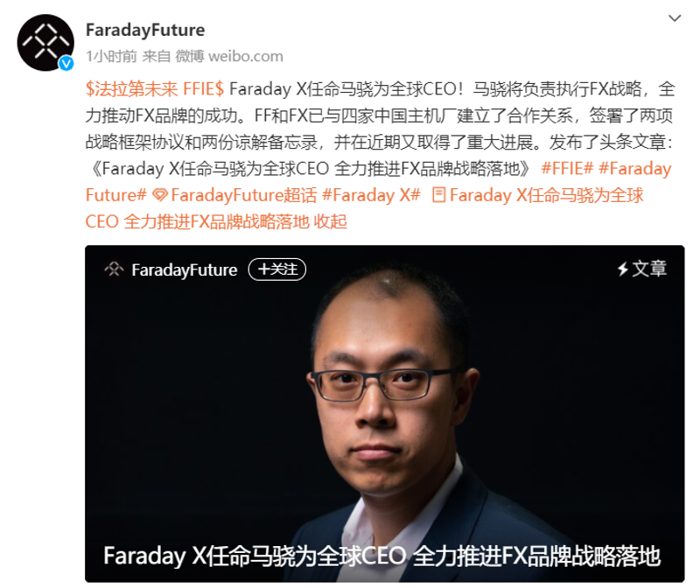Screen dimensions: 700x588
Task: Click the diamond super-topic icon
Action: (160, 195)
